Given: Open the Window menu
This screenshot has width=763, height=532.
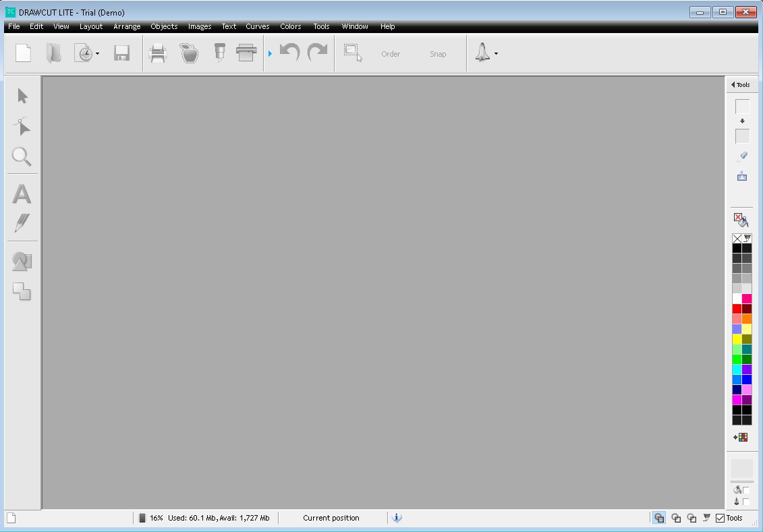Looking at the screenshot, I should (354, 26).
